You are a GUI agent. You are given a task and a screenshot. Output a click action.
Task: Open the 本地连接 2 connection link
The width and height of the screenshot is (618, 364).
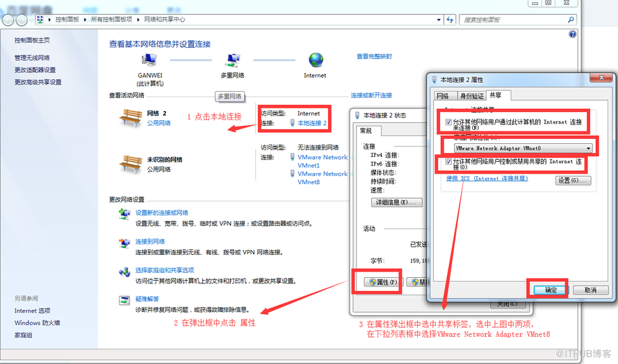311,123
